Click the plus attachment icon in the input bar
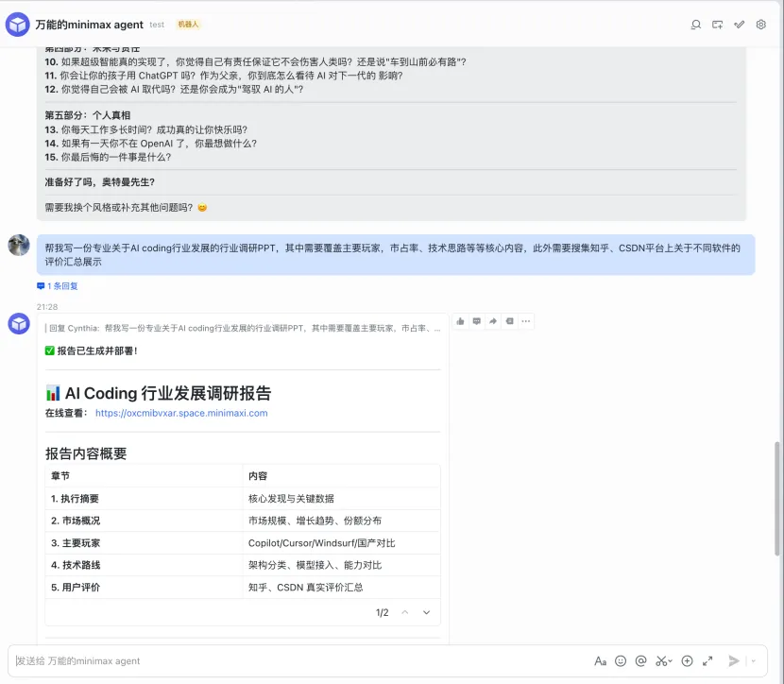This screenshot has height=684, width=784. (x=686, y=660)
